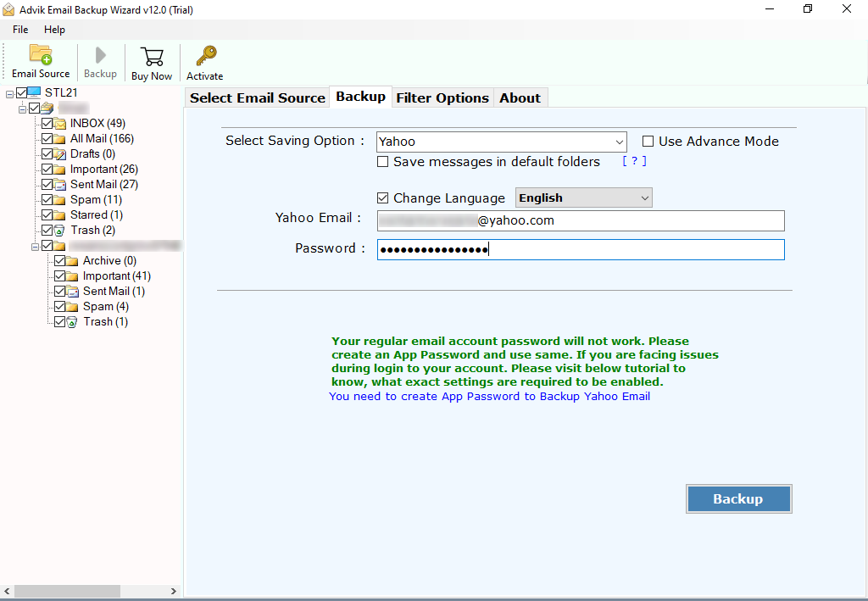
Task: Switch to Filter Options tab
Action: [442, 98]
